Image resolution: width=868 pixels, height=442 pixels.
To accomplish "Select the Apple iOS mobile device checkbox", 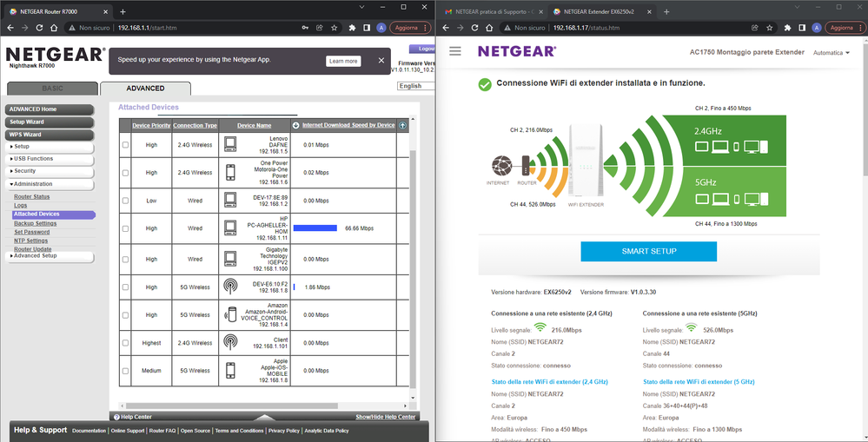I will click(126, 371).
